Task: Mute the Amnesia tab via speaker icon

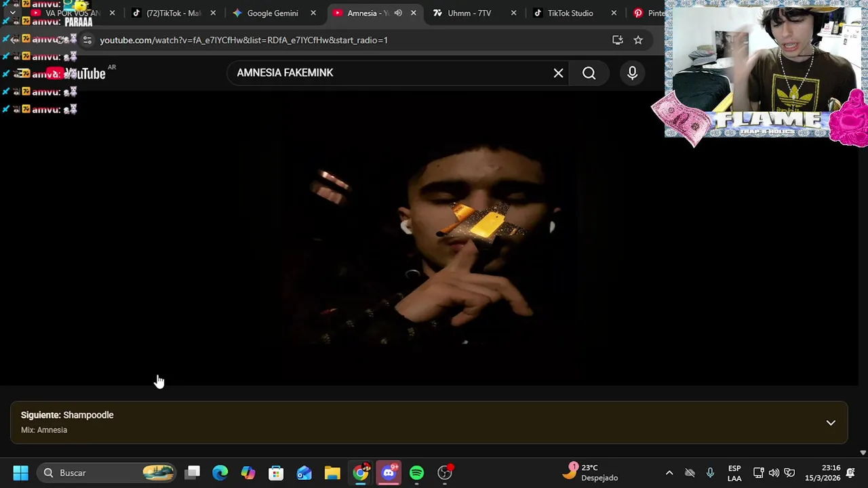Action: coord(398,13)
